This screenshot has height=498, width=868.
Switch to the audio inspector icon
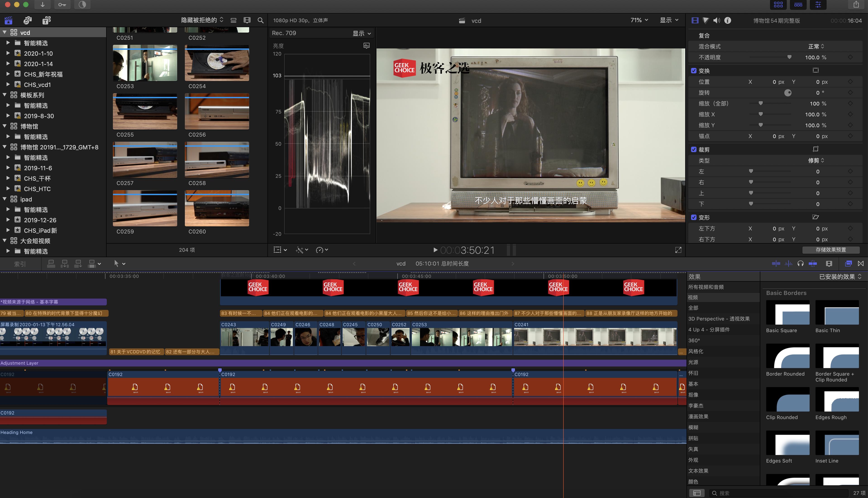(x=717, y=21)
